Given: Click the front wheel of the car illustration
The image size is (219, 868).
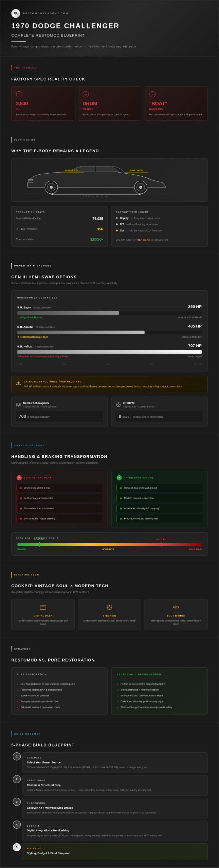Looking at the screenshot, I should (x=51, y=187).
